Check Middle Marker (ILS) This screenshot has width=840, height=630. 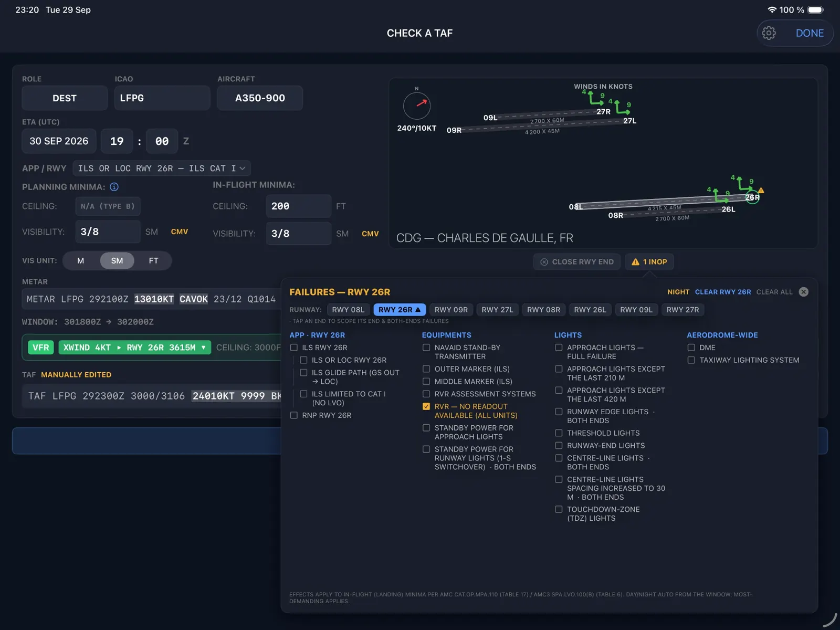[x=426, y=382]
